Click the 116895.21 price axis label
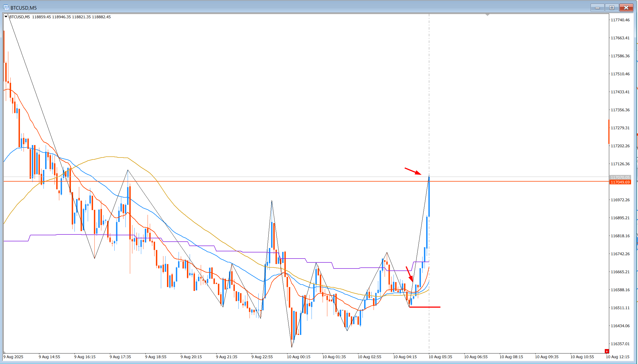The image size is (638, 364). click(620, 218)
